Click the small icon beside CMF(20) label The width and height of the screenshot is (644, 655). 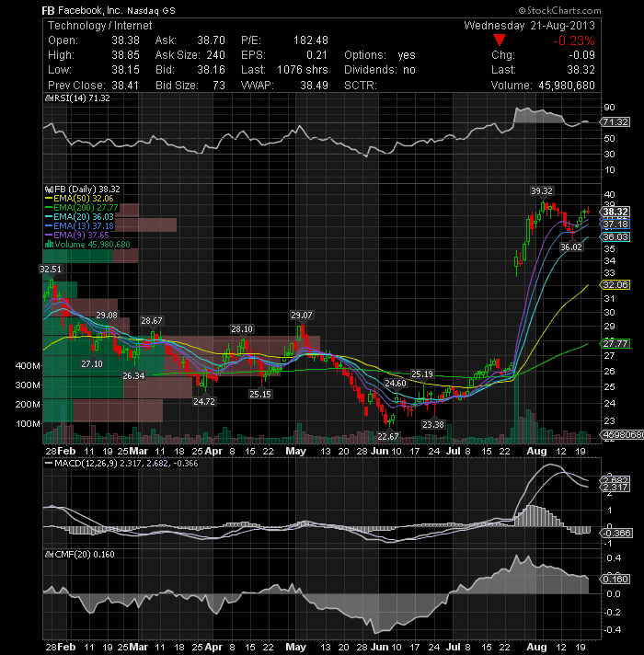click(49, 555)
